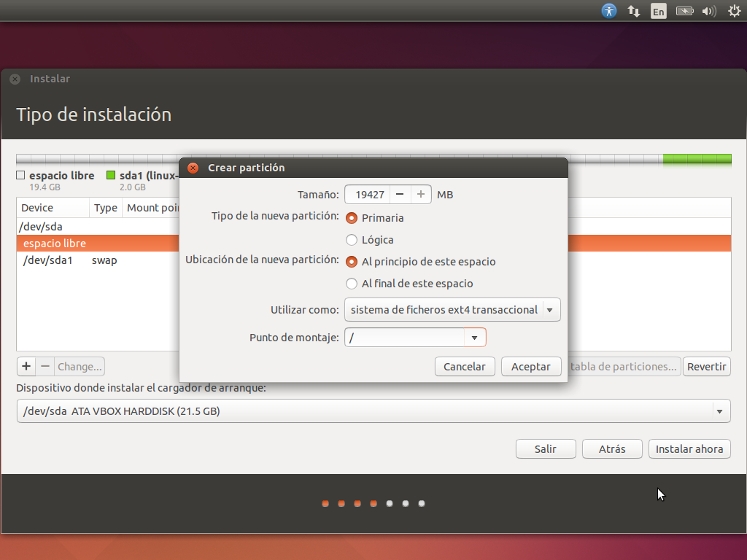Open the "Utilizar como" filesystem dropdown

point(551,309)
